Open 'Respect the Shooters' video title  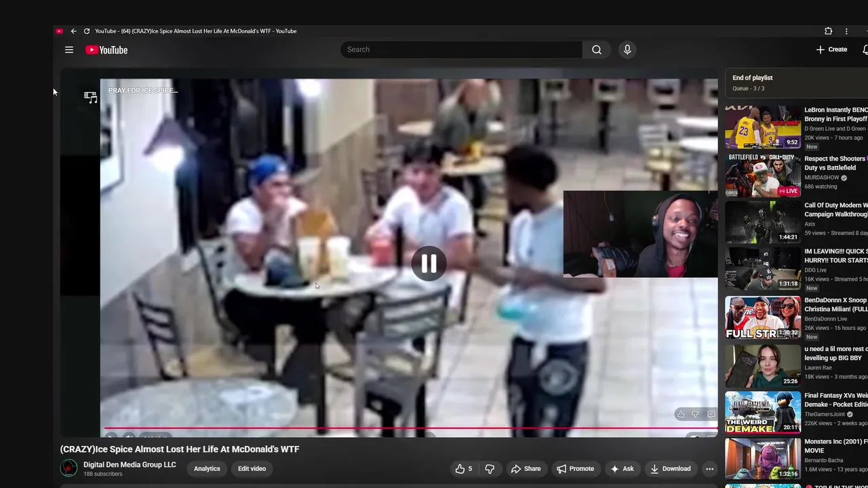(x=835, y=163)
